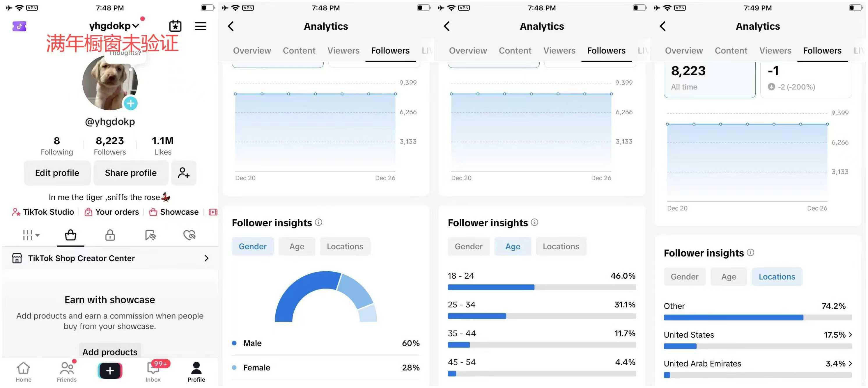Tap Share profile button

[131, 173]
